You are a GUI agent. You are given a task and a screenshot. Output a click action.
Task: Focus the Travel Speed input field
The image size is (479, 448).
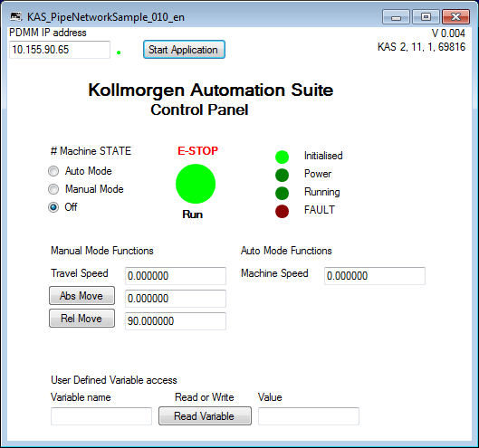176,276
